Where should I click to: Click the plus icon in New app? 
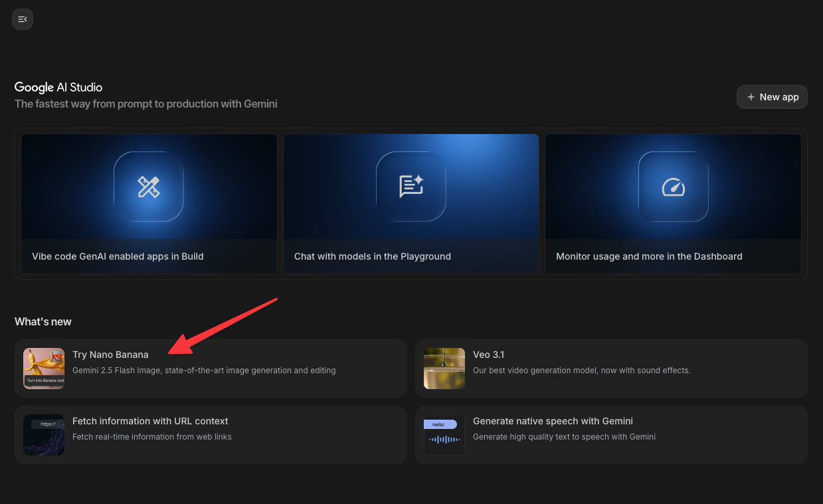point(751,97)
